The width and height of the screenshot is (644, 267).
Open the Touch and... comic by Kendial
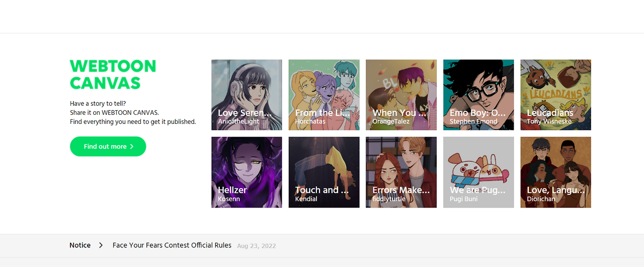tap(324, 172)
